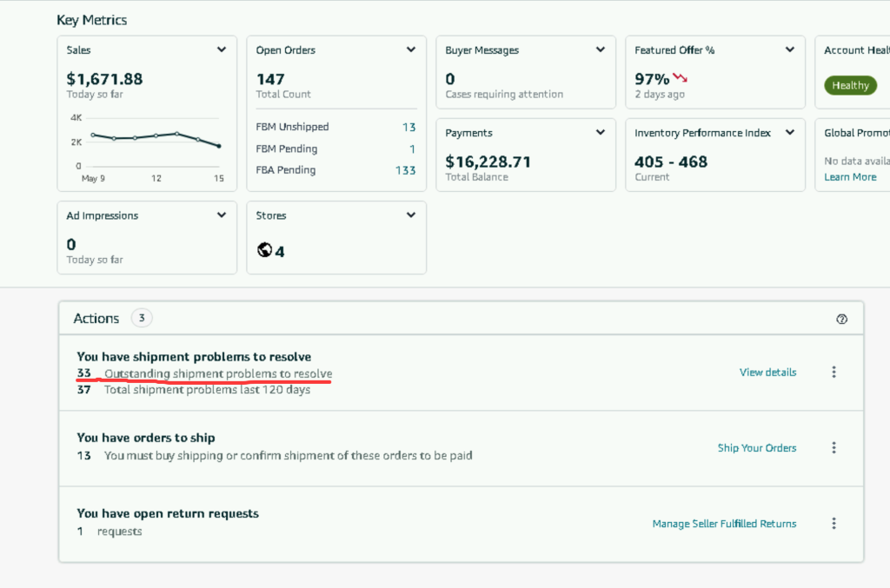Open three-dot menu for shipment problems row

(834, 372)
